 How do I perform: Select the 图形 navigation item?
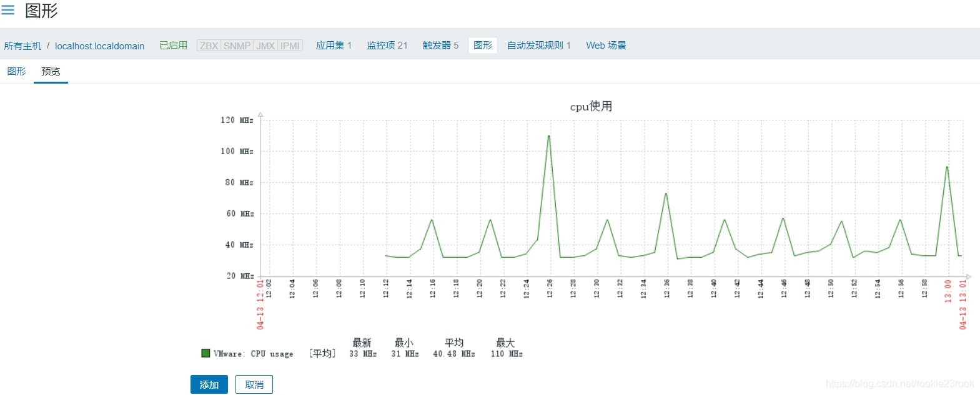point(483,46)
